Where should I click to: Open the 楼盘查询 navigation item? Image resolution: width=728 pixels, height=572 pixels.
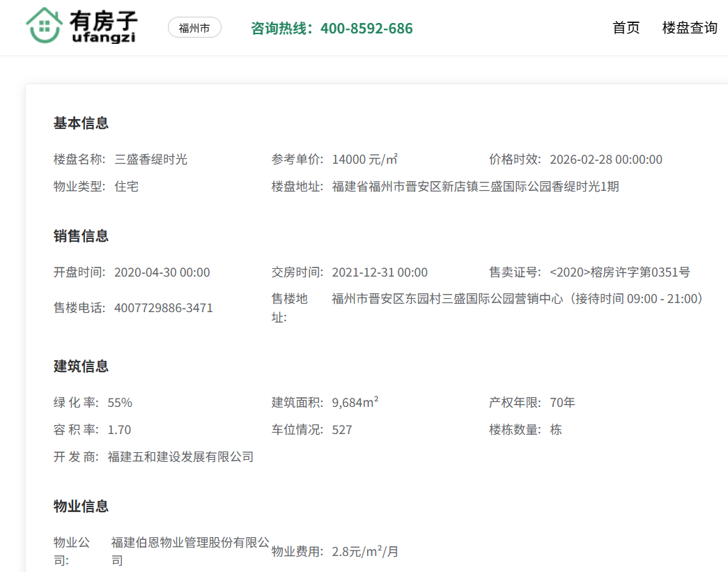[x=689, y=28]
